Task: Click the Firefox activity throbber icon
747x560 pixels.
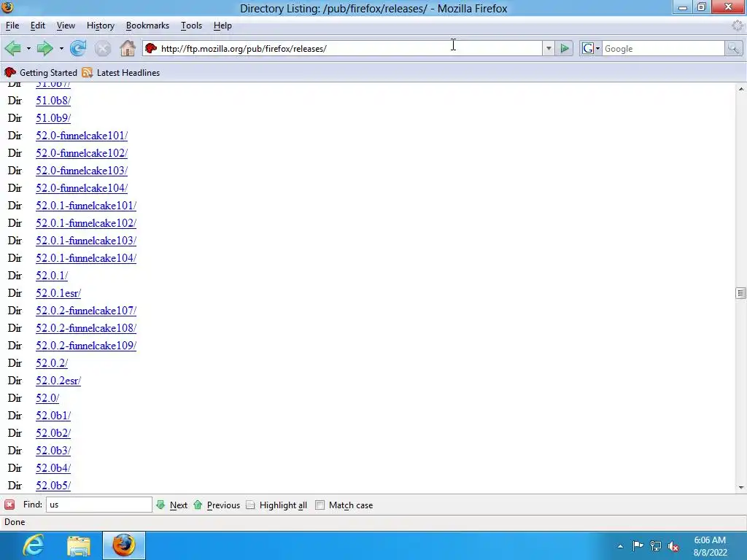Action: coord(738,26)
